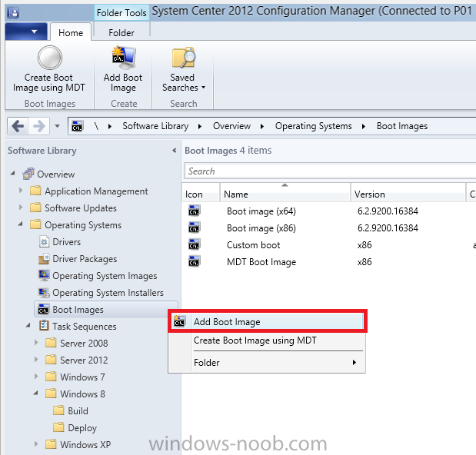Screen dimensions: 476x455
Task: Choose Add Boot Image in context menu
Action: click(x=268, y=321)
